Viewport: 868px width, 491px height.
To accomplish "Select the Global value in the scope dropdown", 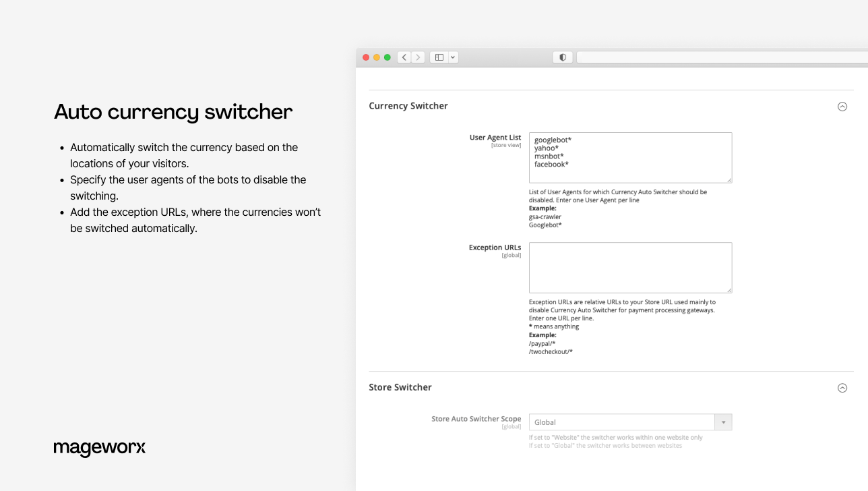I will coord(620,422).
